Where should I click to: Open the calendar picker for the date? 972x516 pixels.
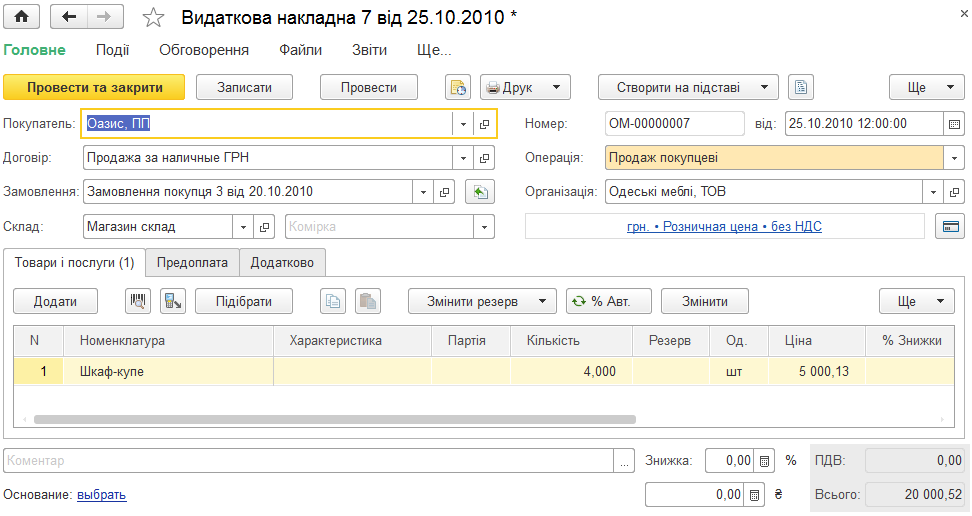[954, 124]
